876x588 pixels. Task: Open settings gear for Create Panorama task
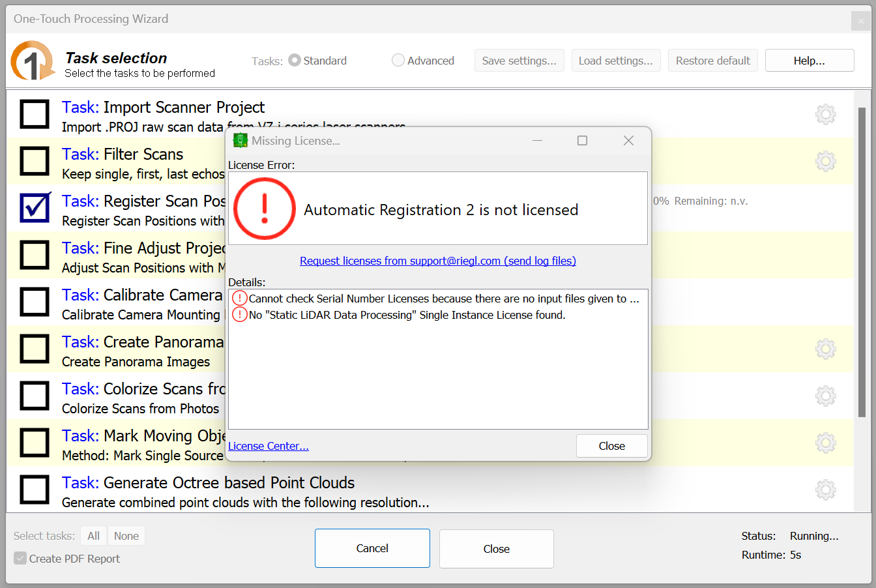(825, 349)
